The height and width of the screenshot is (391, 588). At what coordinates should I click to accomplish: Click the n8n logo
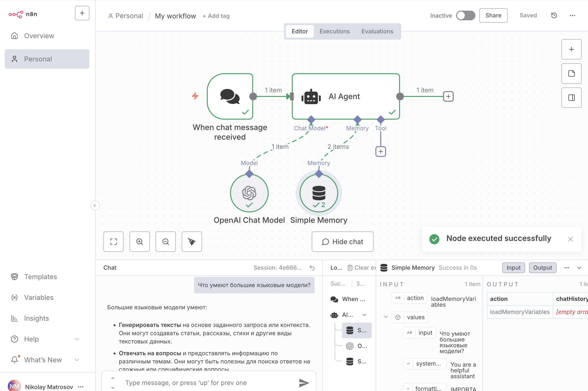(23, 14)
